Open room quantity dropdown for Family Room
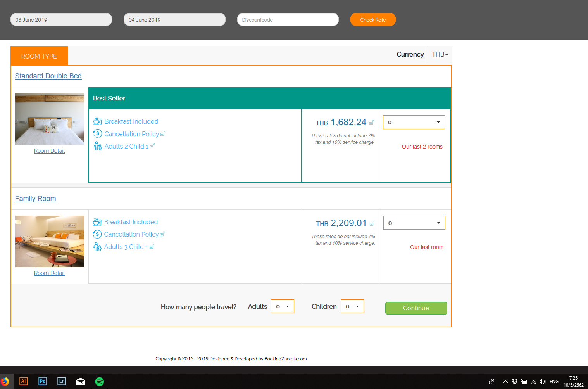The width and height of the screenshot is (588, 389). [414, 223]
